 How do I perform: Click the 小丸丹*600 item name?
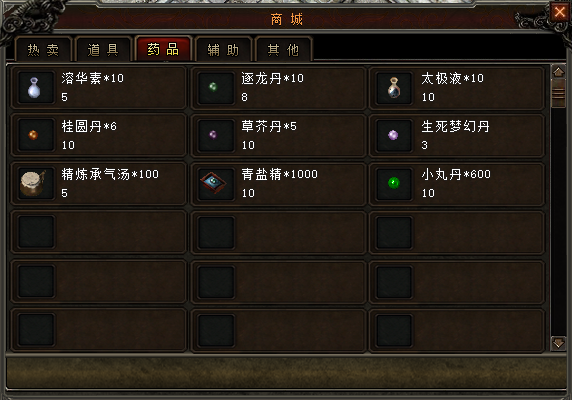456,174
